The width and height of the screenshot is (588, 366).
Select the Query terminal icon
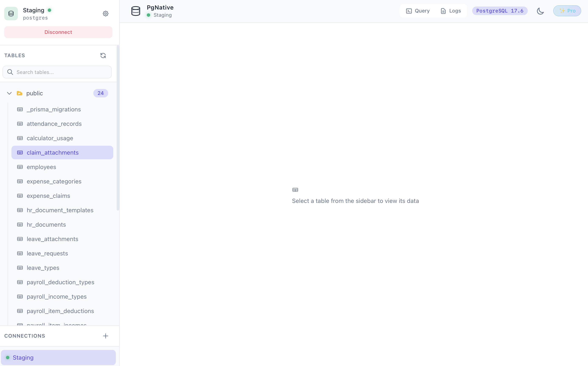click(x=409, y=11)
